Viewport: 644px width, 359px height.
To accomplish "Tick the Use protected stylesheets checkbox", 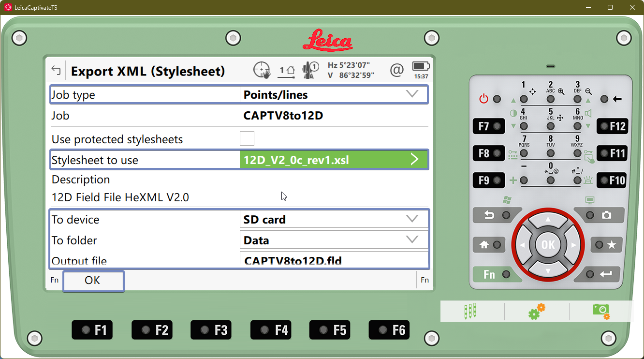I will pos(247,139).
